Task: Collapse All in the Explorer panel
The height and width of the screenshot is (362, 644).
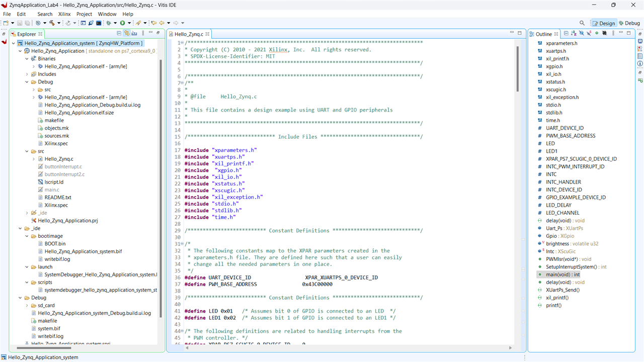Action: coord(119,33)
